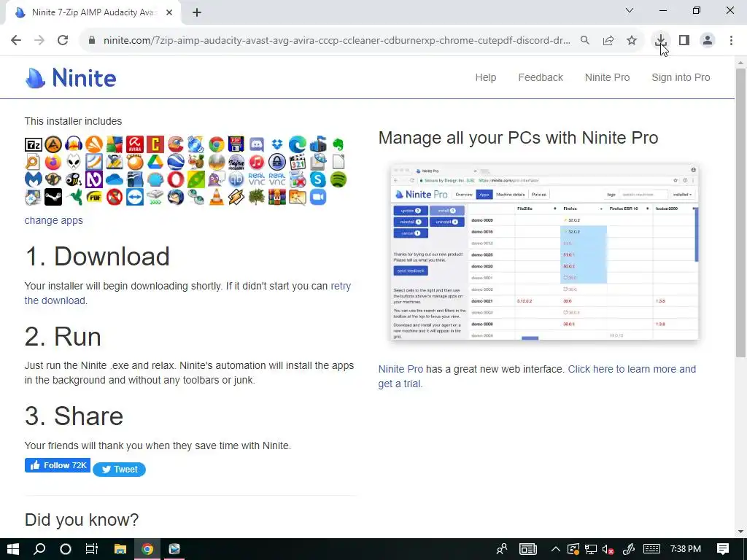Open a new browser tab
Screen dimensions: 747x560
click(197, 12)
